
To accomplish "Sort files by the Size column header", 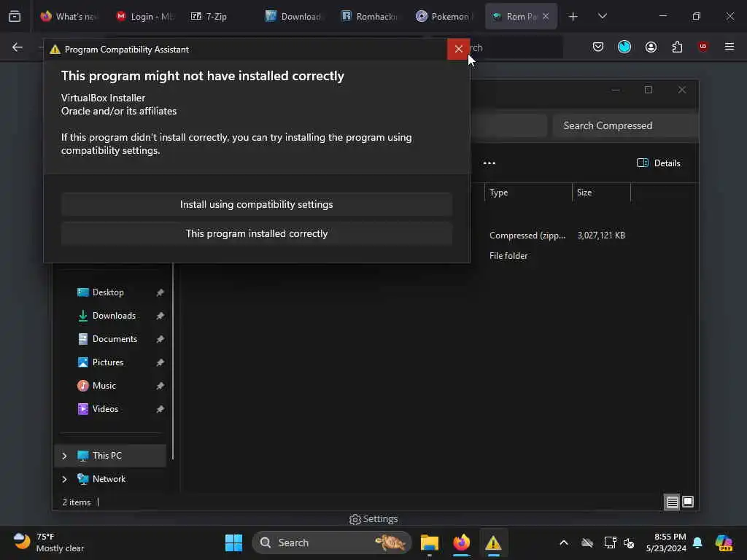I will coord(601,192).
